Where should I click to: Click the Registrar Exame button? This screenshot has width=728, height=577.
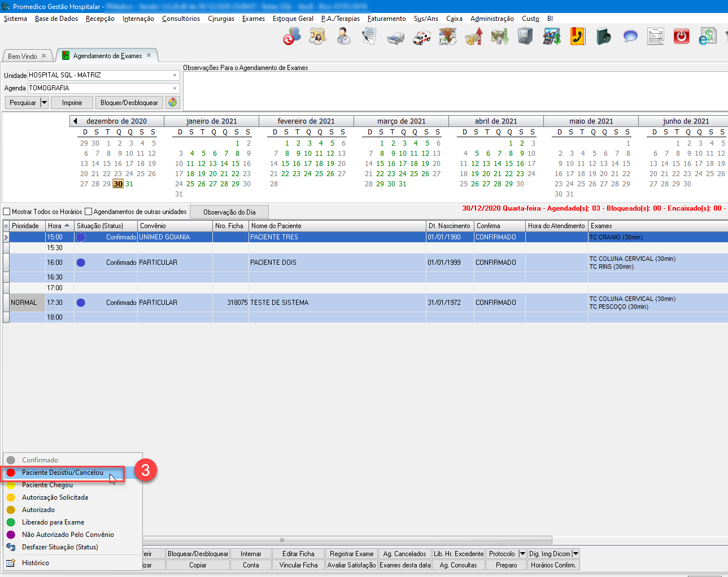(351, 554)
